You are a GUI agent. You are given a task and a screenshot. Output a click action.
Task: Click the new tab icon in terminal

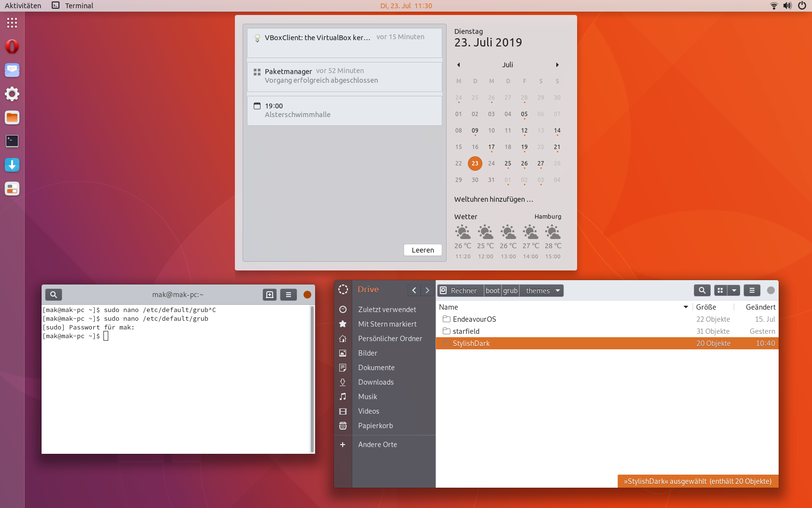pyautogui.click(x=270, y=295)
